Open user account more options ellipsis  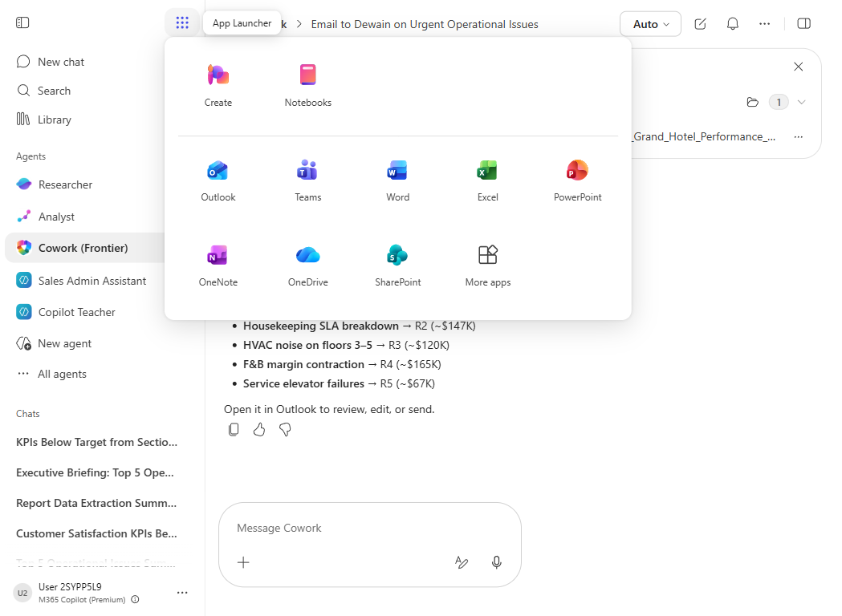coord(182,593)
